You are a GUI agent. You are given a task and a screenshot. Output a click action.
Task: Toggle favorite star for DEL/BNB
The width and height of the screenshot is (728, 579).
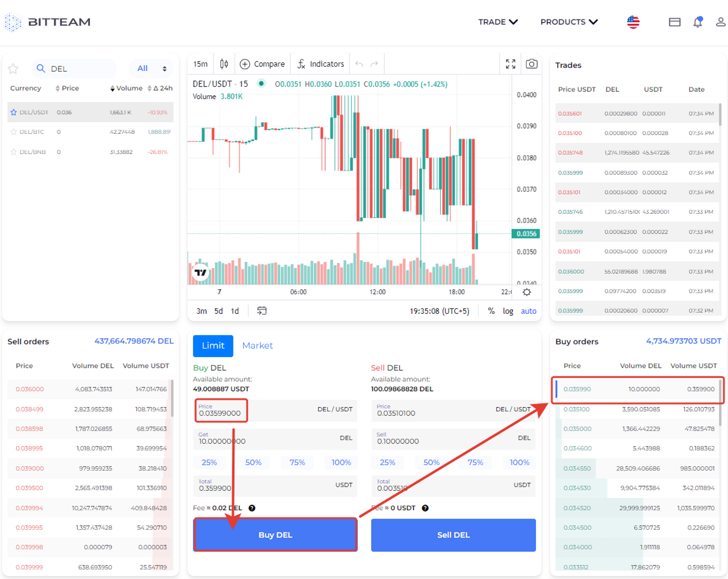(x=13, y=152)
